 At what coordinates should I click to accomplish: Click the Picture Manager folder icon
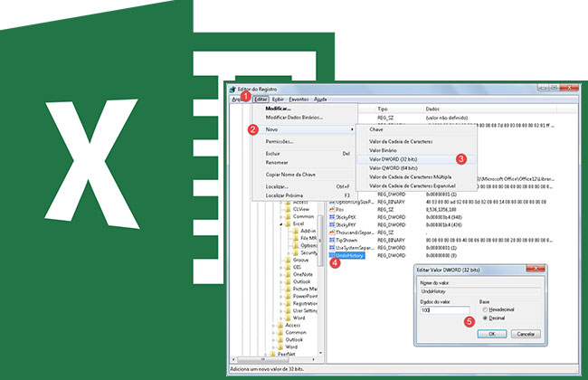pos(288,289)
